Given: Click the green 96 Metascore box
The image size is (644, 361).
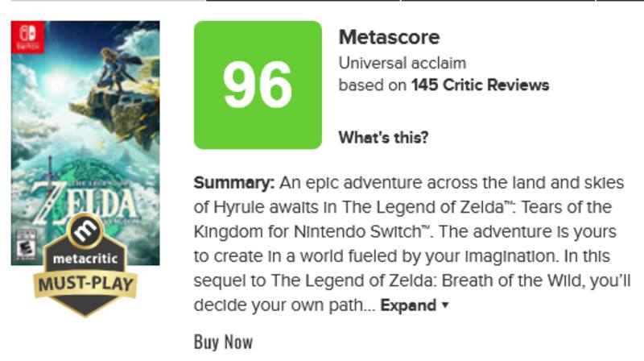Looking at the screenshot, I should click(258, 85).
